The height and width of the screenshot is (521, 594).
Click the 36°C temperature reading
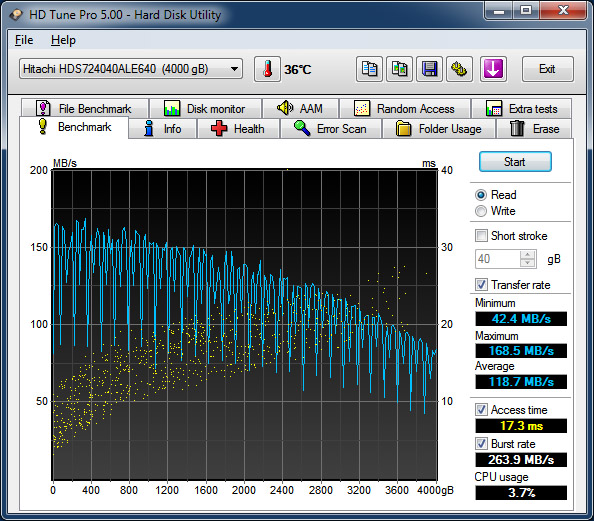point(298,70)
